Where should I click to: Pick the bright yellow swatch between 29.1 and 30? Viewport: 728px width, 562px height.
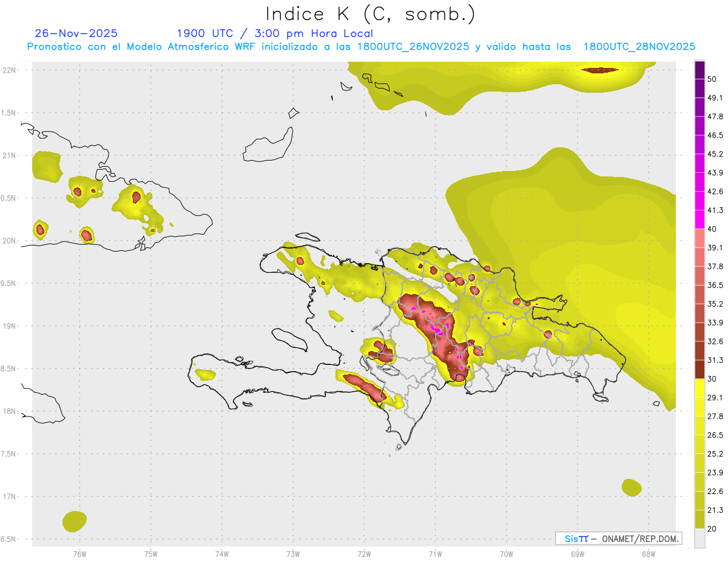coord(699,388)
